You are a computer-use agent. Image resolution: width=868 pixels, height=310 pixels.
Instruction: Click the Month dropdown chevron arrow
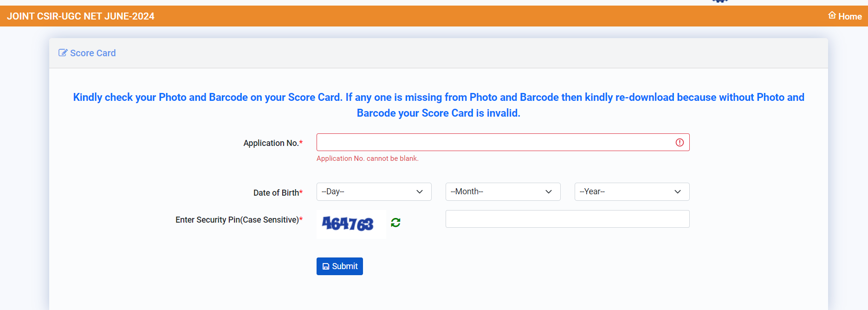click(549, 192)
